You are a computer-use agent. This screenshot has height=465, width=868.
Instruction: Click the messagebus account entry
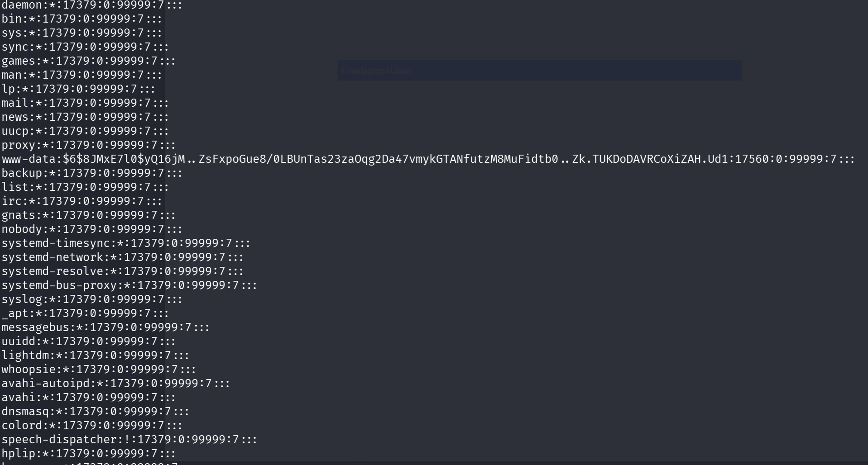(106, 327)
